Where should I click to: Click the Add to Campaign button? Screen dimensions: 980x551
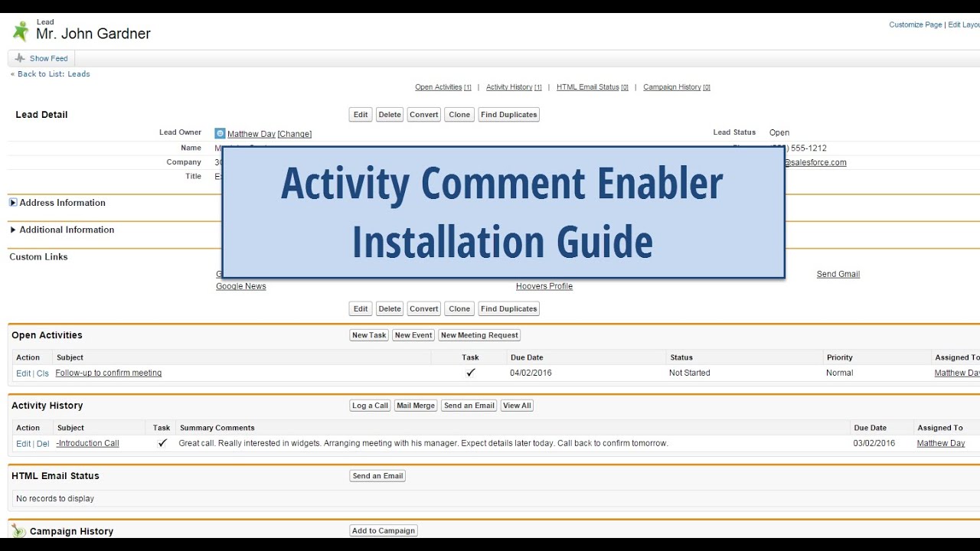[384, 531]
